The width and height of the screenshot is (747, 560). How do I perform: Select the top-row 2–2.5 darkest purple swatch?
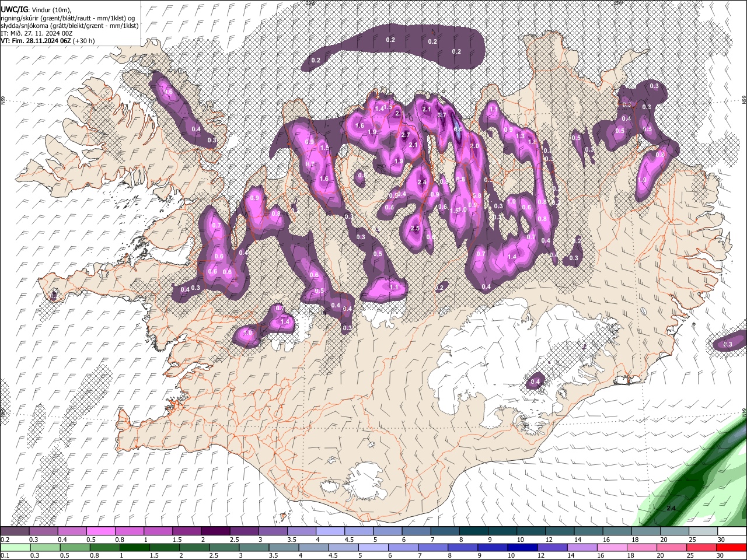[215, 531]
